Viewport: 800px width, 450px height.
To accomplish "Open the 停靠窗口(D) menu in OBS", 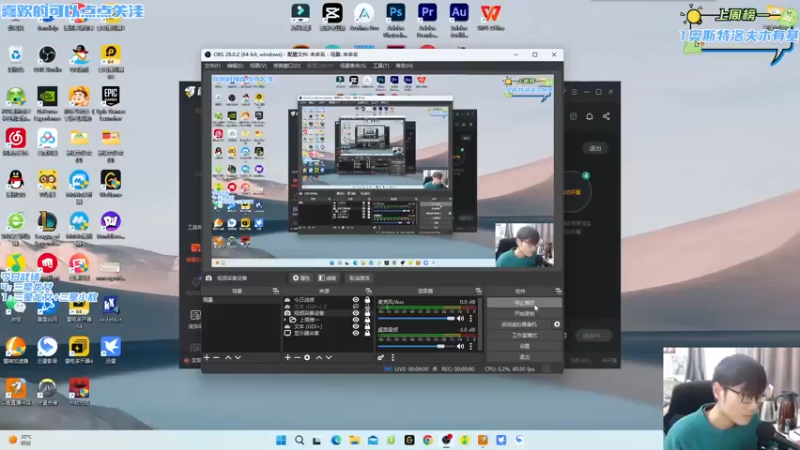I will 286,66.
